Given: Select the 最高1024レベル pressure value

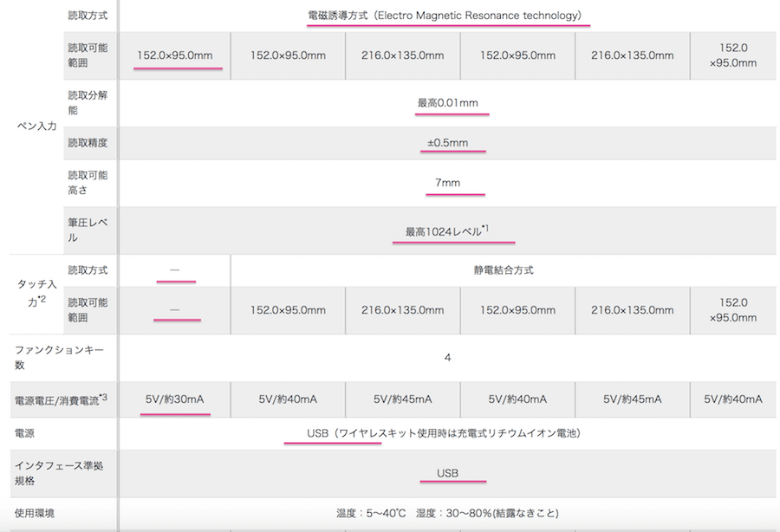Looking at the screenshot, I should 446,230.
